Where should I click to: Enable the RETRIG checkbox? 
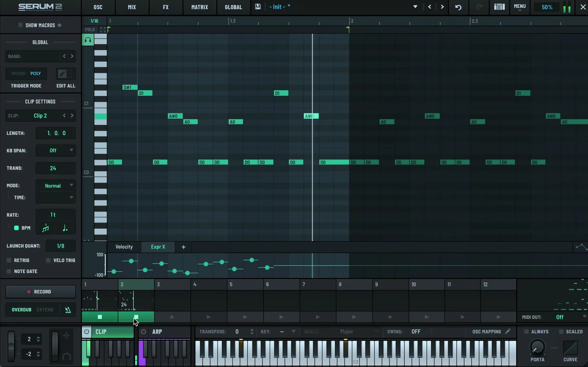click(9, 260)
